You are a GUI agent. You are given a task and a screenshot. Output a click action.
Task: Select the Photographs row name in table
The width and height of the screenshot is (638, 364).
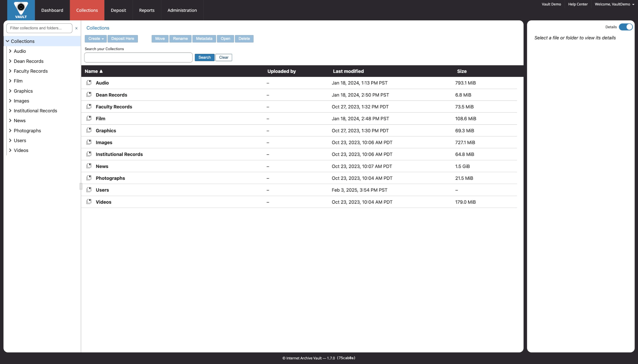pyautogui.click(x=110, y=178)
